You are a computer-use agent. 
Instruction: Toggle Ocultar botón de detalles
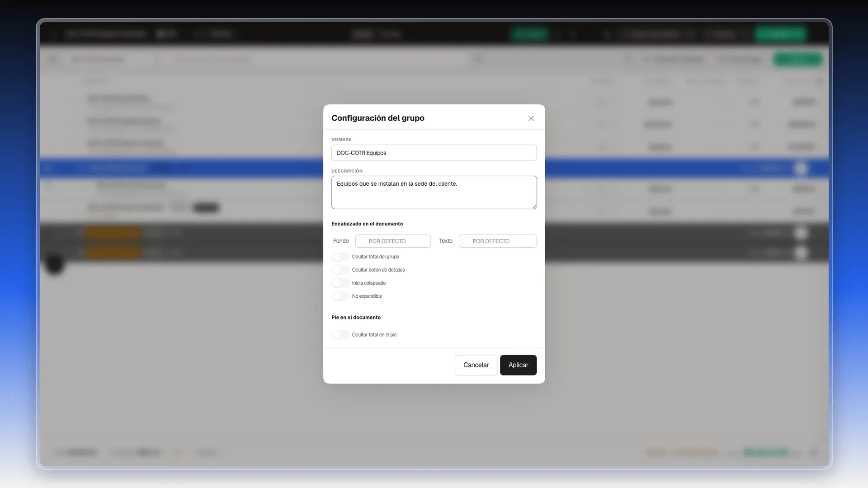click(340, 270)
